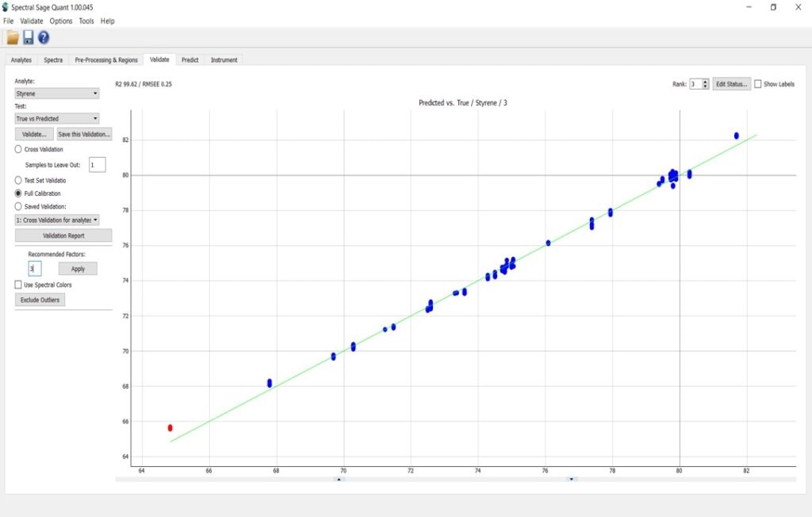Click the Spectral Sage Quant app icon
The height and width of the screenshot is (517, 812).
(x=6, y=7)
